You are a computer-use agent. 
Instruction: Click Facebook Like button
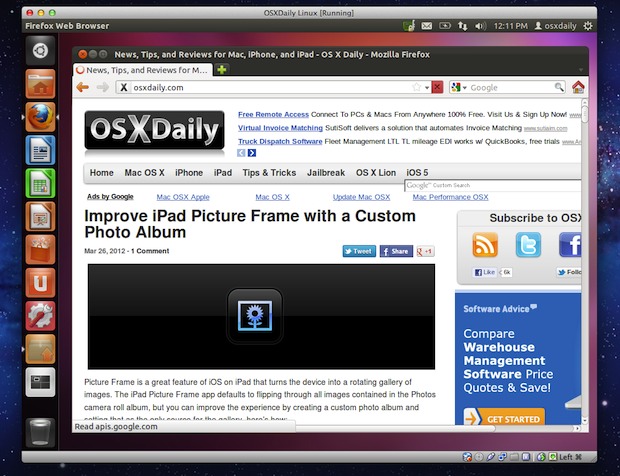point(484,272)
